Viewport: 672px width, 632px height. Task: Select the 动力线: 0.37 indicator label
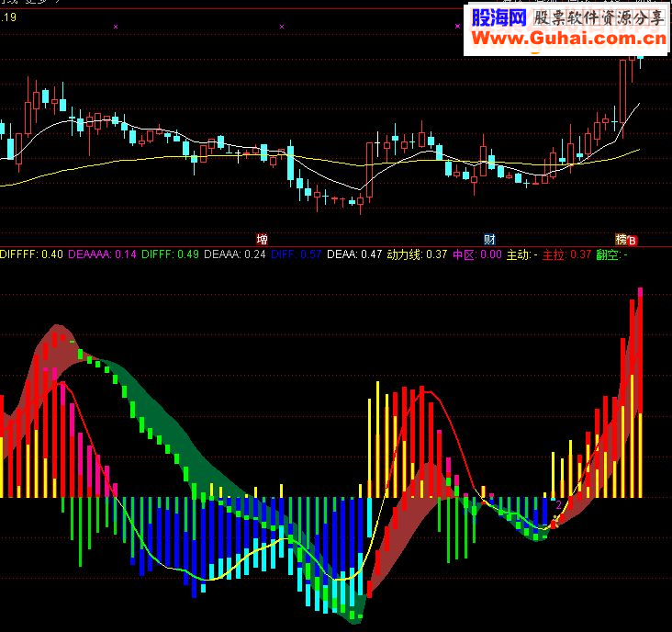(417, 254)
